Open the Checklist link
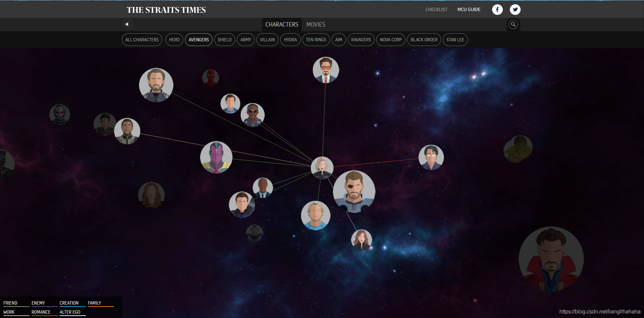The height and width of the screenshot is (318, 644). pyautogui.click(x=436, y=9)
